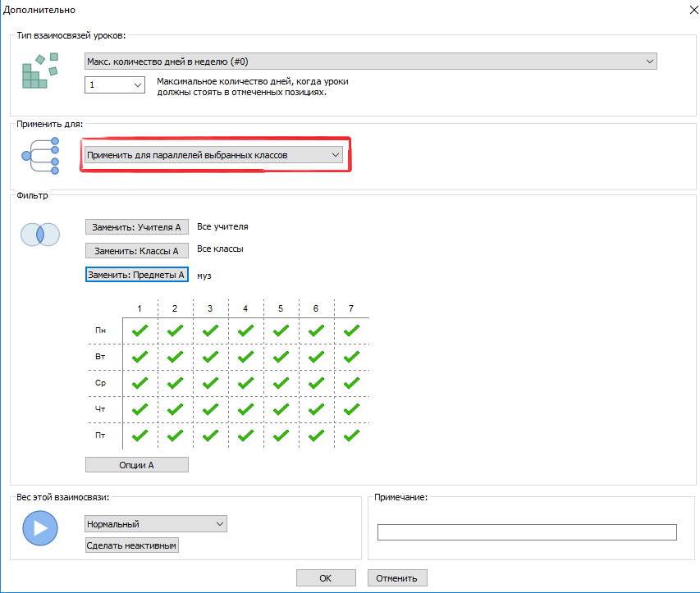Toggle the Ср lesson 4 checkmark
The height and width of the screenshot is (593, 700).
(x=245, y=383)
